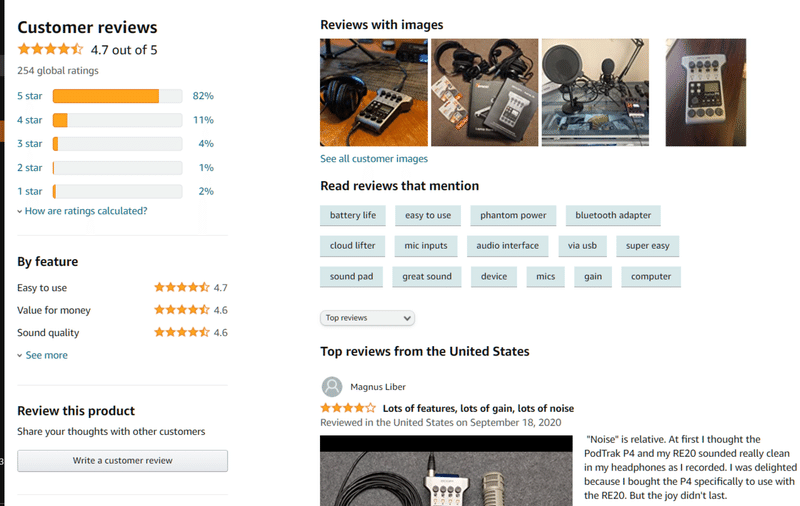Click the 5 star rating bar
This screenshot has height=506, width=800.
[117, 96]
